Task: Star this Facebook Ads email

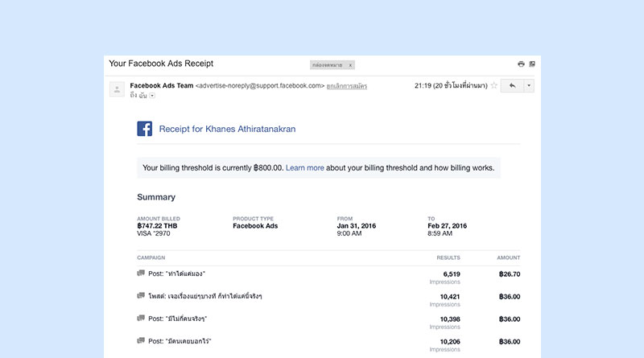Action: coord(493,85)
